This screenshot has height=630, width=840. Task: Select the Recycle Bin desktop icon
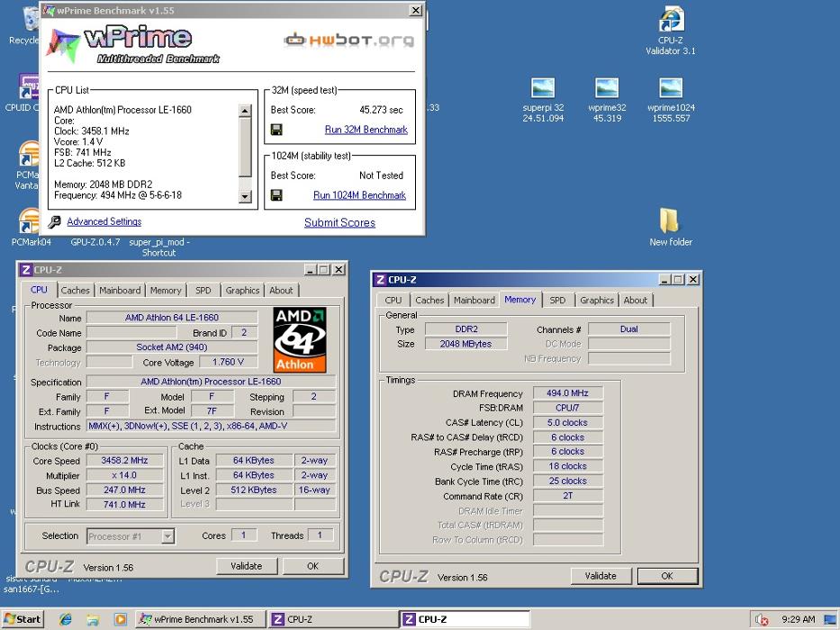point(31,21)
